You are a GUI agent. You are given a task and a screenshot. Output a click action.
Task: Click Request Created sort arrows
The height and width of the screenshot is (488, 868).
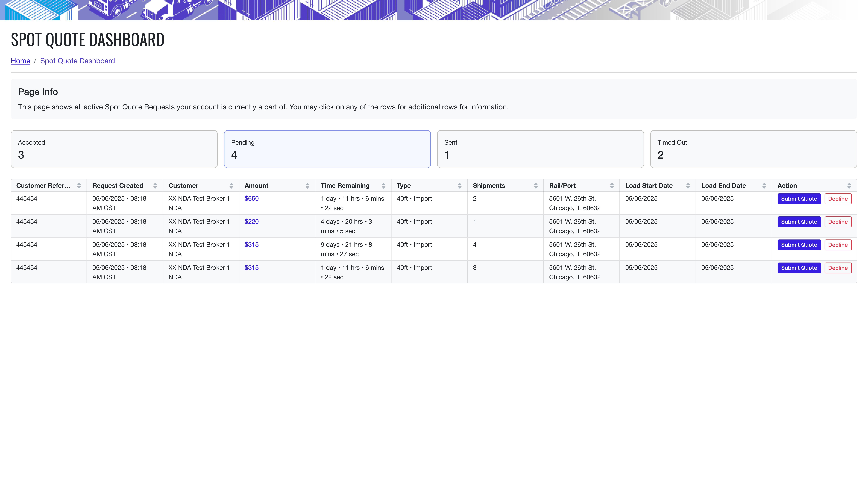[x=155, y=186]
